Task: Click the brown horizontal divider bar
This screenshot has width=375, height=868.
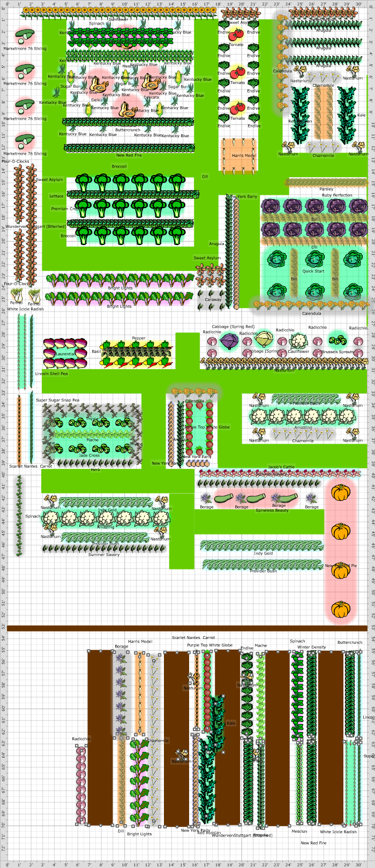Action: (187, 628)
